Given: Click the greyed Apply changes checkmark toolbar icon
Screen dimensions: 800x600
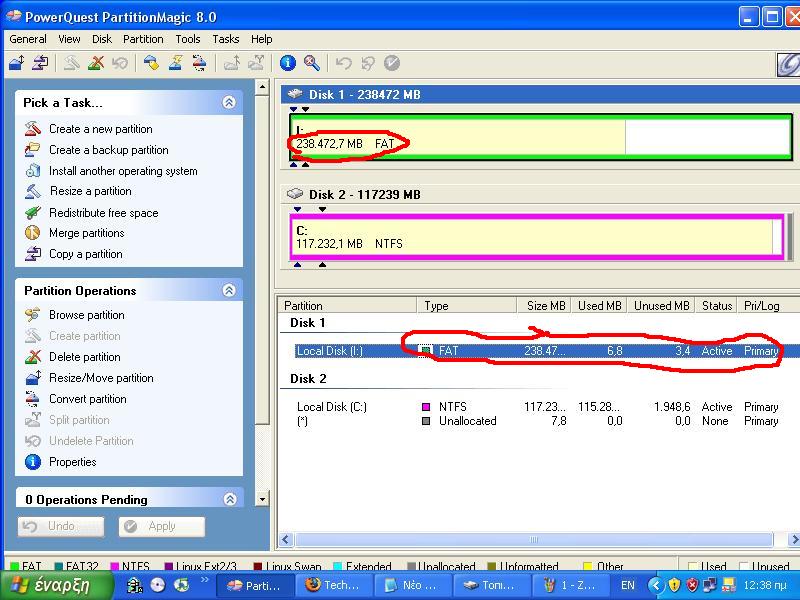Looking at the screenshot, I should 392,63.
